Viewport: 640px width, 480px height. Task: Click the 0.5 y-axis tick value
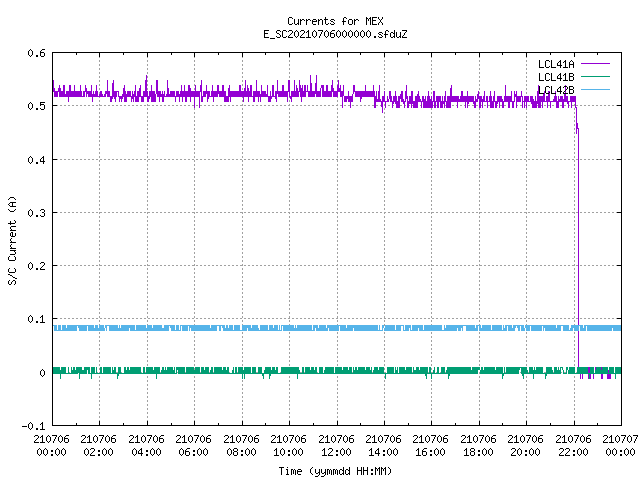tap(36, 106)
